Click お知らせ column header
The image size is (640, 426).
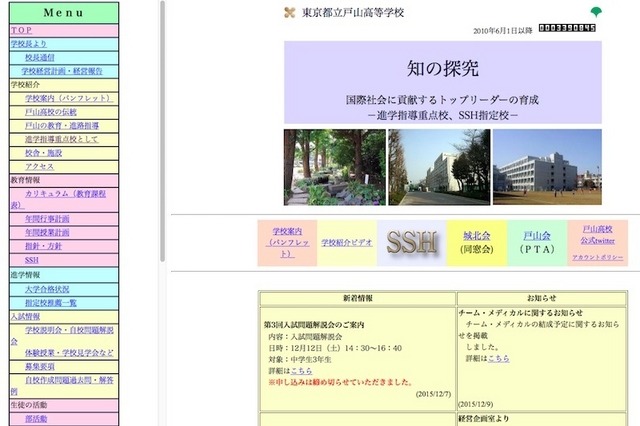pos(542,298)
